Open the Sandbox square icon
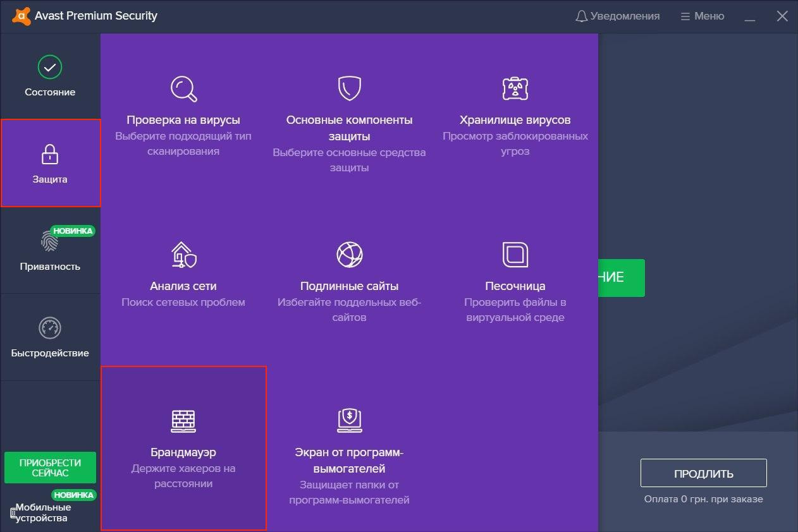The height and width of the screenshot is (532, 798). pyautogui.click(x=515, y=255)
